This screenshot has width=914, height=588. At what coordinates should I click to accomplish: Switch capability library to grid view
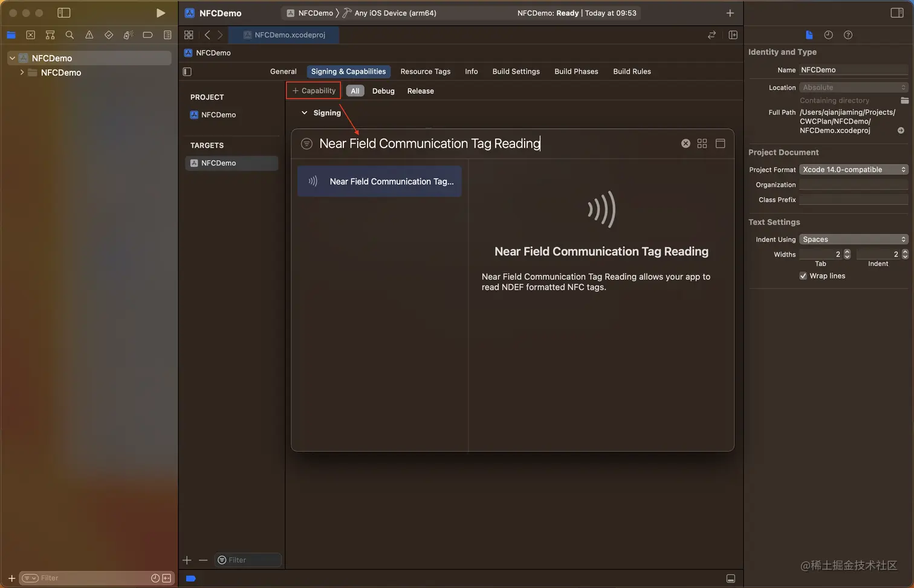(702, 143)
